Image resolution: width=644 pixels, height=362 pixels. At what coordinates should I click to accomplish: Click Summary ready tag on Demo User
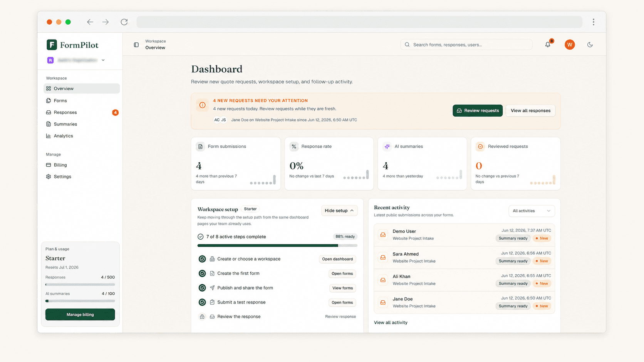point(513,239)
